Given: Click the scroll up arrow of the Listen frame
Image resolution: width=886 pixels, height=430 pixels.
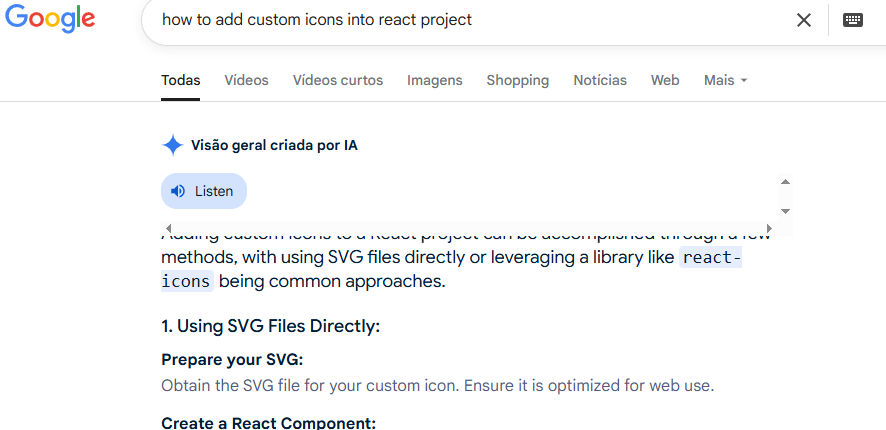Looking at the screenshot, I should [785, 181].
